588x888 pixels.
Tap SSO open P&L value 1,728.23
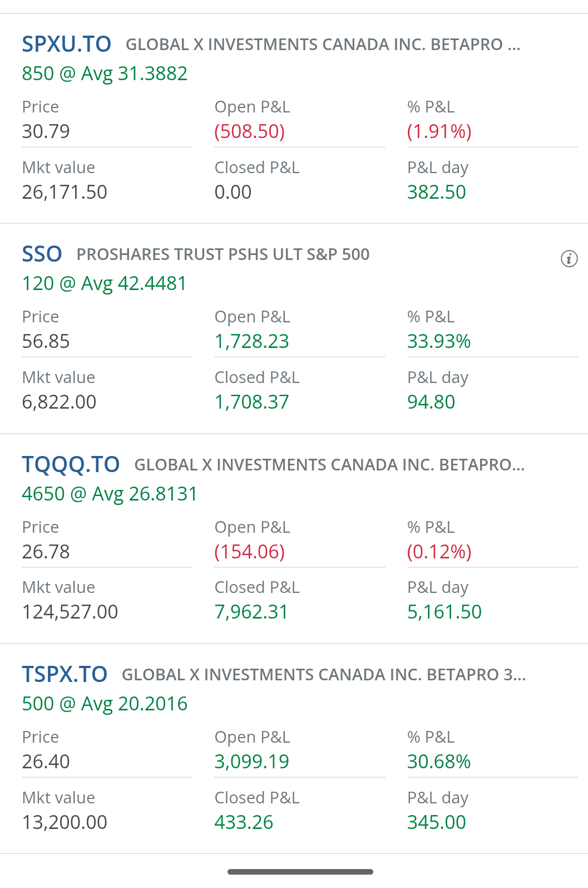coord(252,341)
